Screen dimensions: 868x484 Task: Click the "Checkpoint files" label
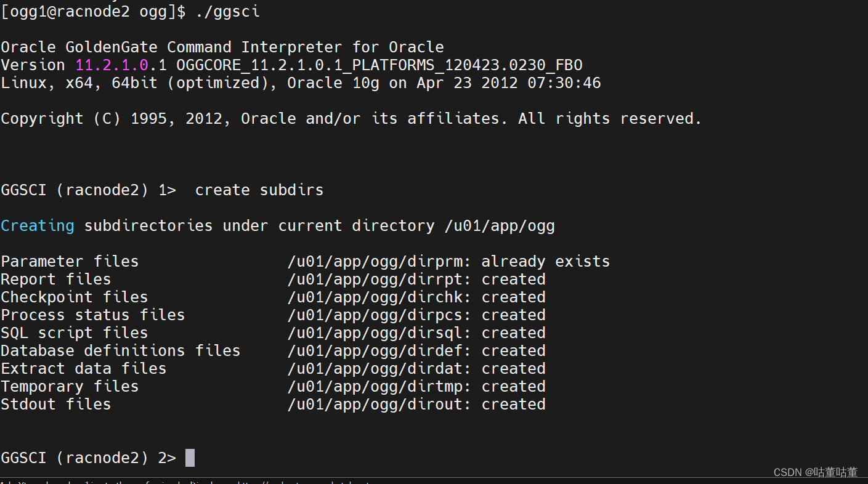(73, 297)
